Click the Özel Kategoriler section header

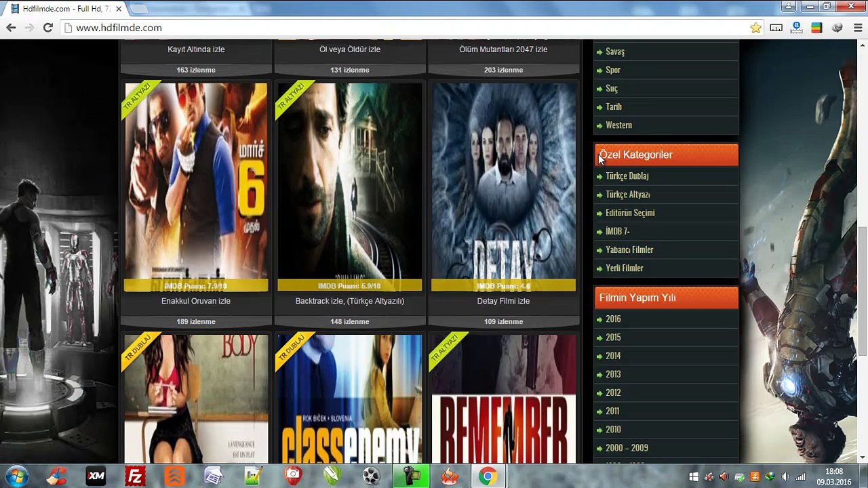pos(666,155)
